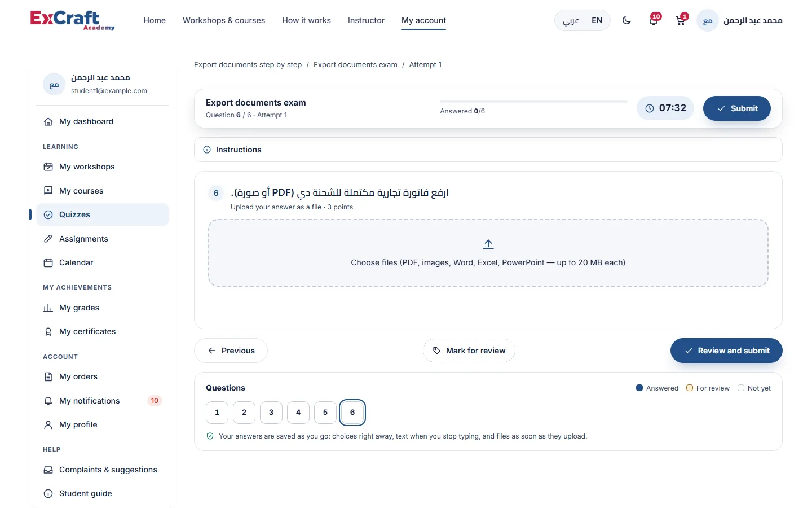Open the Instructor menu item

[x=366, y=20]
